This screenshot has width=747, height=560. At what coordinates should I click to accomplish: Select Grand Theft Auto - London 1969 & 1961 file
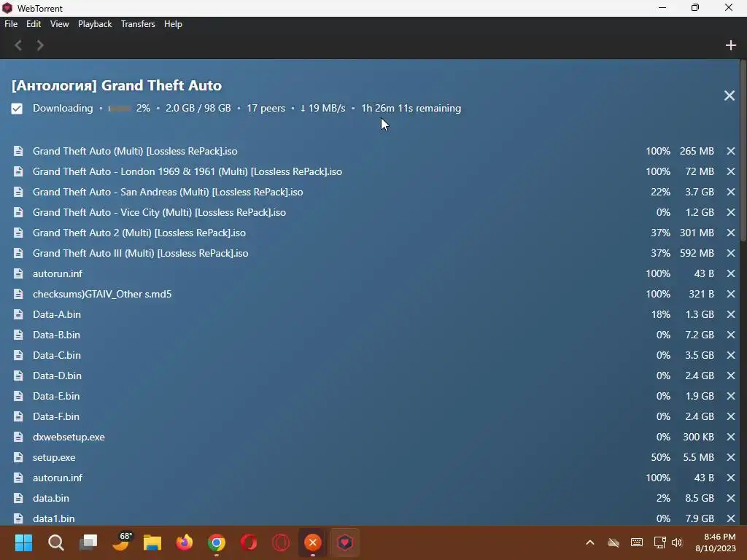(x=187, y=171)
